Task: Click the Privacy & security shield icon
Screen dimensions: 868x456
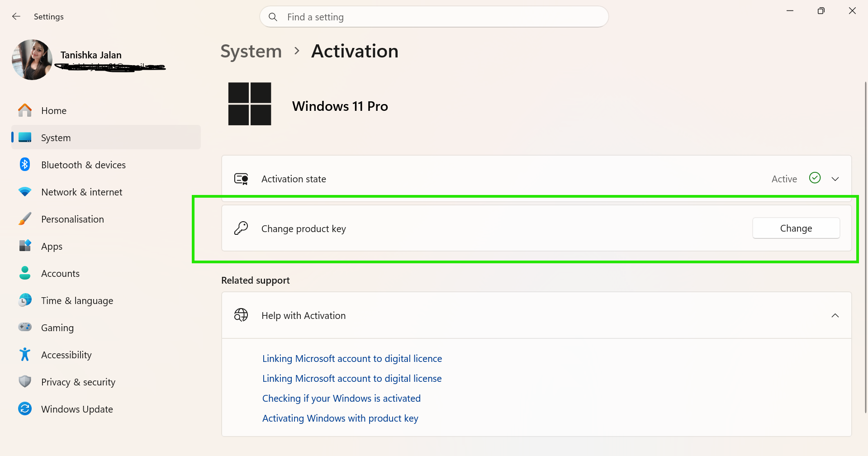Action: (25, 381)
